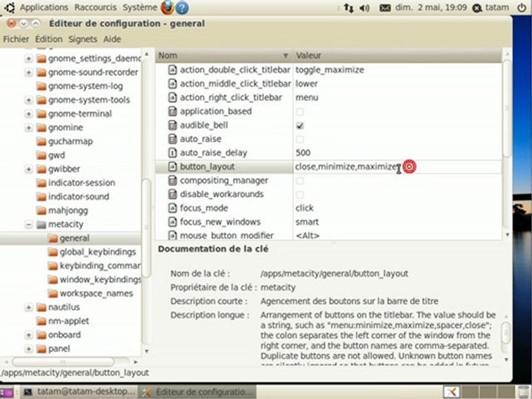Show desktop via bottom-left panel icon

pyautogui.click(x=7, y=392)
